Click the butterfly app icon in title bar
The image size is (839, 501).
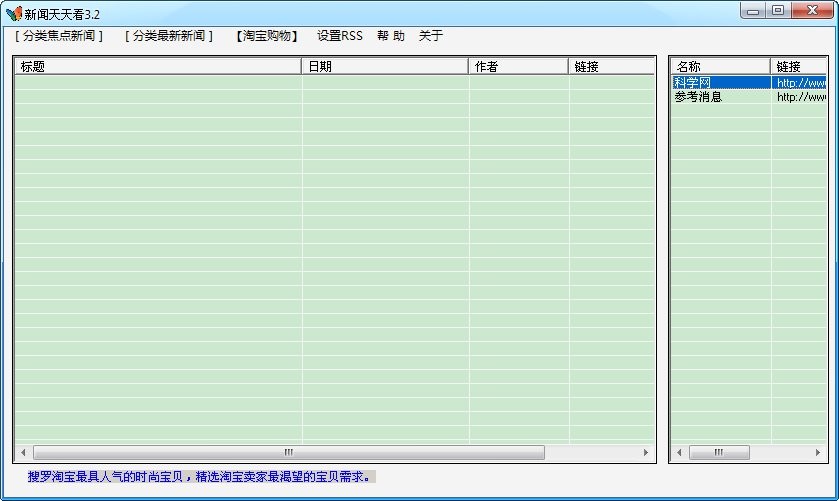click(14, 13)
